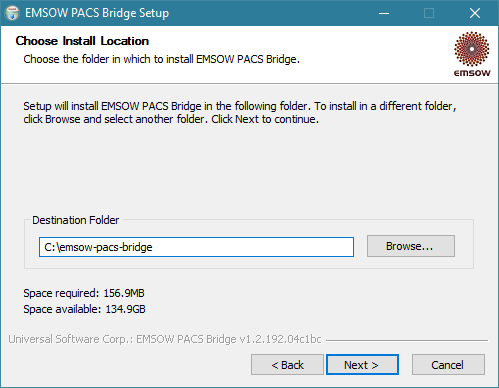Click the divider line beside the version text
This screenshot has height=388, width=499.
point(407,340)
